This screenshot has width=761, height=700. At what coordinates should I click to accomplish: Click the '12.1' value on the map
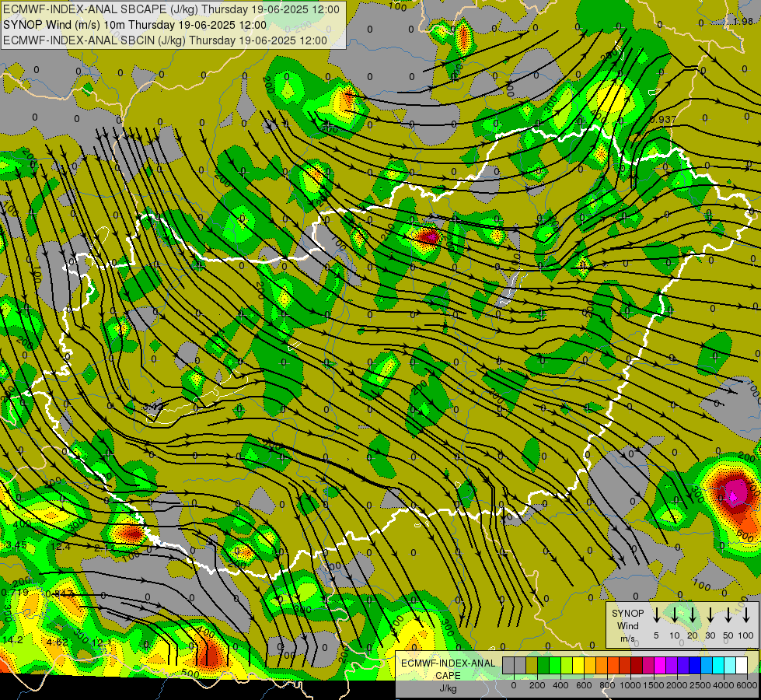[101, 643]
